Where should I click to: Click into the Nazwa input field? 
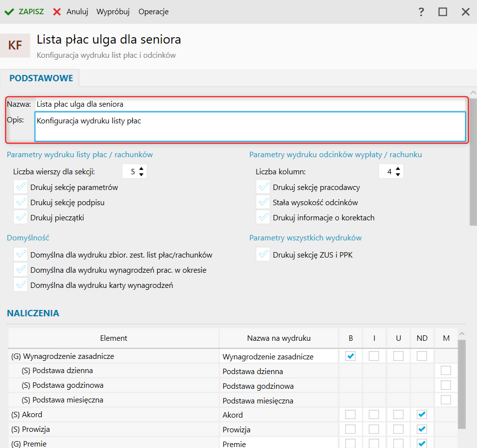250,104
